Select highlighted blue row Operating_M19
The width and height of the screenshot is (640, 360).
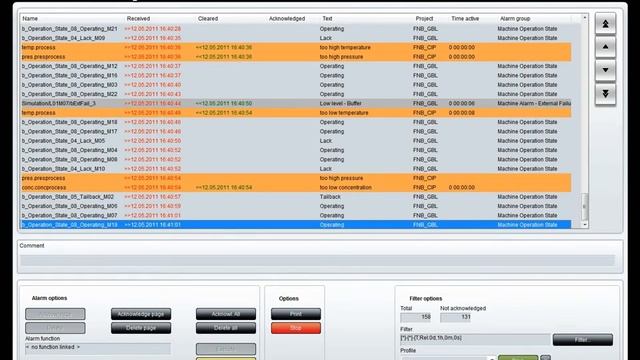coord(296,225)
